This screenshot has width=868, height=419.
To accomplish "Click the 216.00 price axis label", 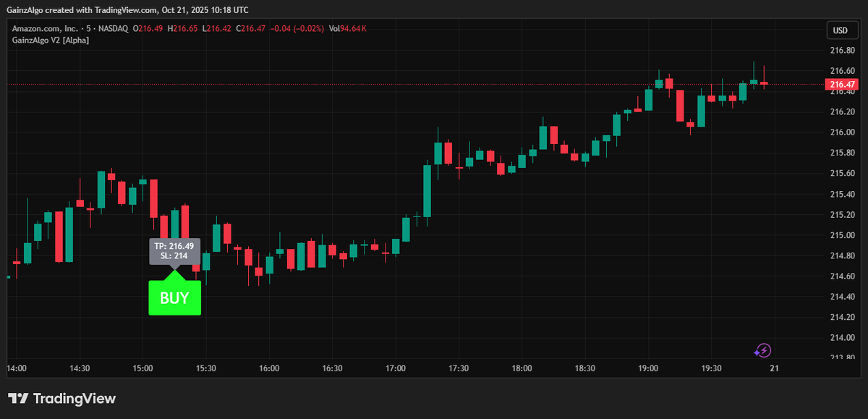I will coord(842,132).
